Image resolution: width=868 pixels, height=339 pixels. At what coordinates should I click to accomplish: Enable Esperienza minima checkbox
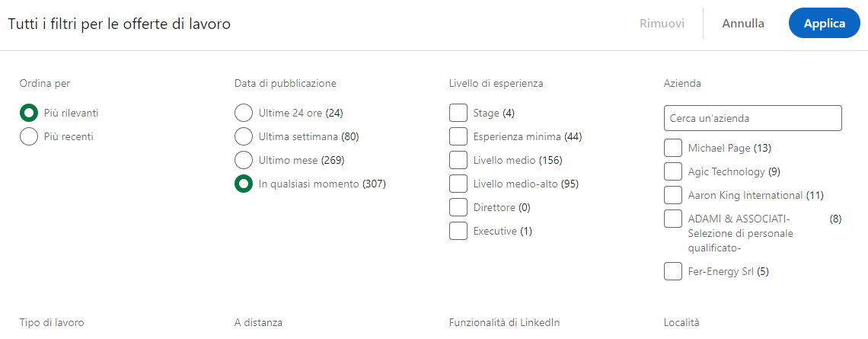(458, 136)
